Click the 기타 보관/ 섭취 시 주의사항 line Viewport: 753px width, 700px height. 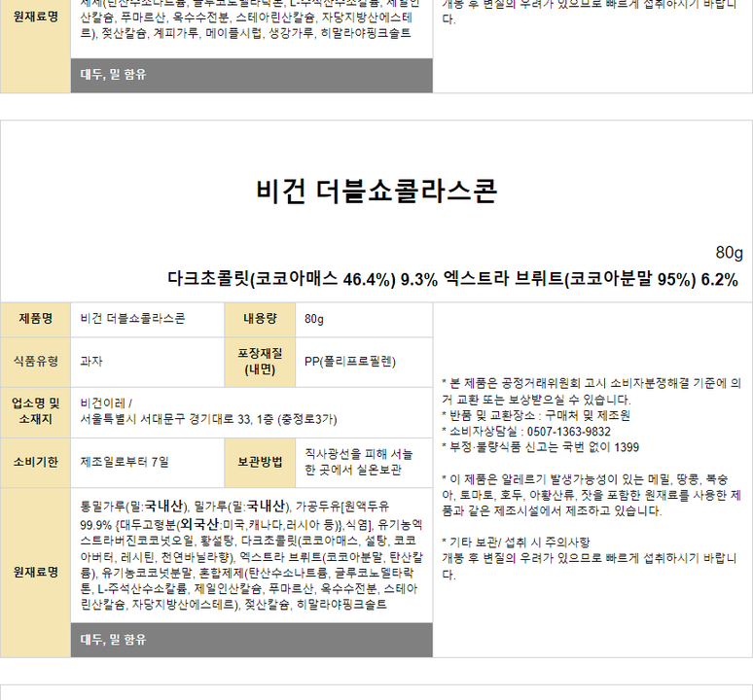(516, 542)
